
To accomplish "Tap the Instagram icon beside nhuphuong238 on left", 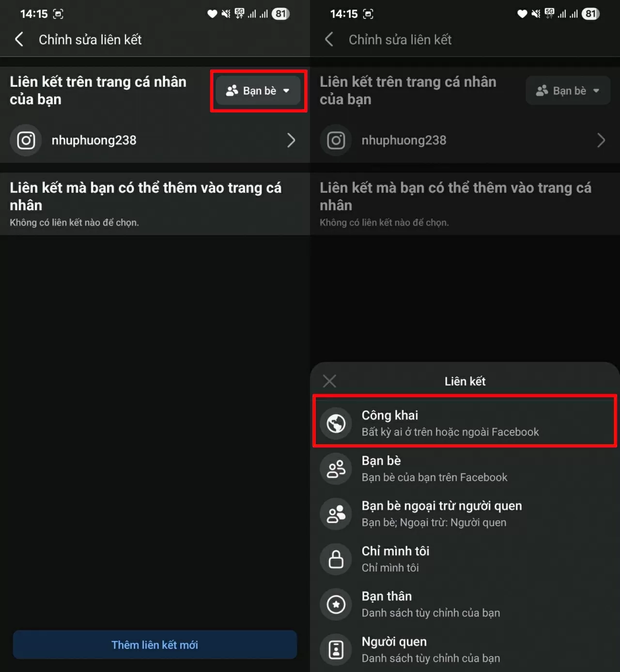I will [x=26, y=141].
